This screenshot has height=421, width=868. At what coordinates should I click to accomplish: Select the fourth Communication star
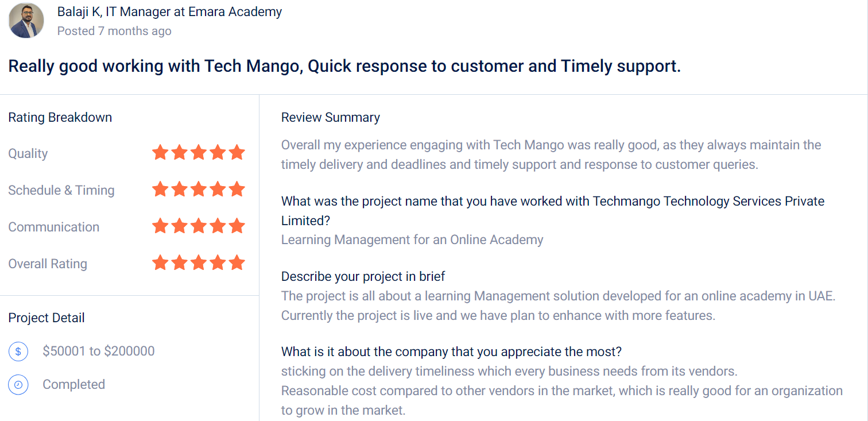tap(217, 226)
